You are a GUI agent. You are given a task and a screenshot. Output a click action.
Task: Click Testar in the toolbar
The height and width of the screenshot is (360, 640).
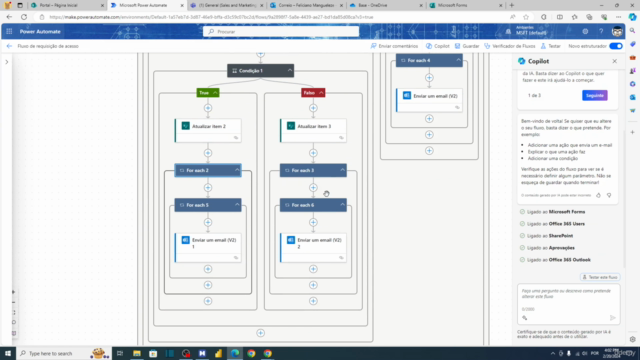click(x=551, y=46)
